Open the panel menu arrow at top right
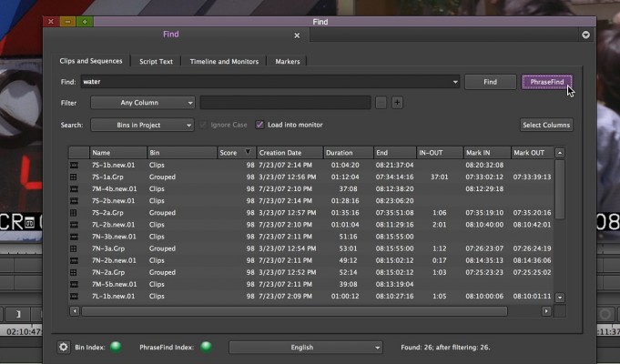The height and width of the screenshot is (364, 620). (x=585, y=35)
